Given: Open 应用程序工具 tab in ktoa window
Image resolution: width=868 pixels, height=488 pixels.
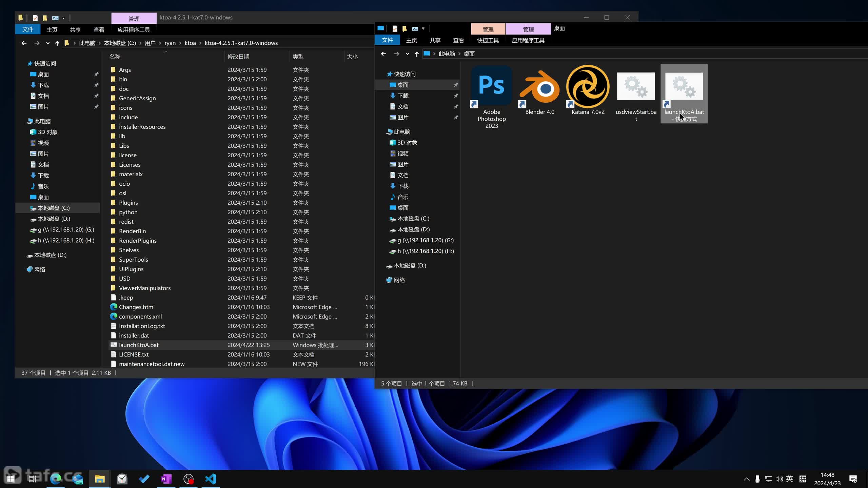Looking at the screenshot, I should pos(134,29).
